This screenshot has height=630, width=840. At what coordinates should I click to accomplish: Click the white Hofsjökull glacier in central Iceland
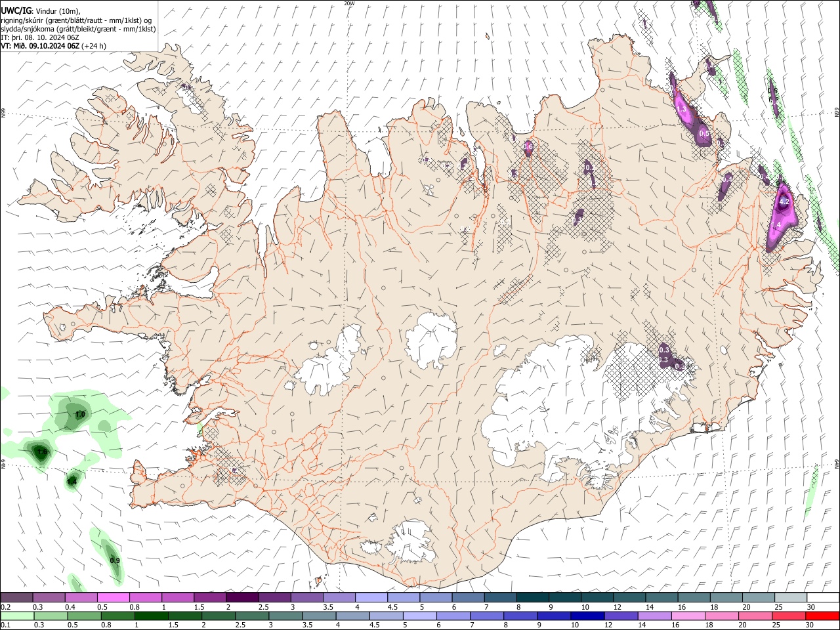[431, 341]
